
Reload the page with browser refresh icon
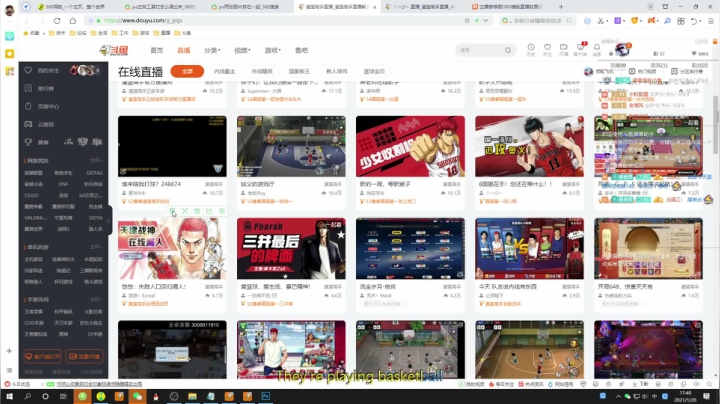pyautogui.click(x=57, y=21)
